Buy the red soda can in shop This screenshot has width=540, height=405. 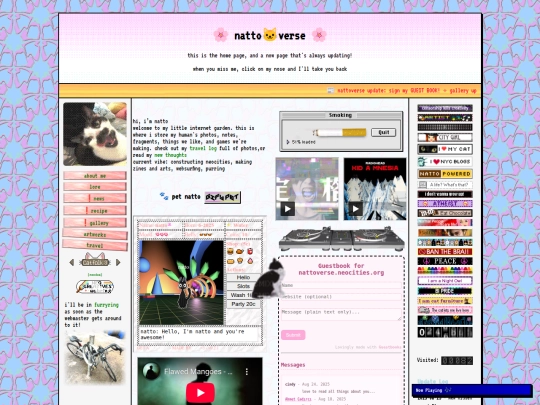(250, 251)
